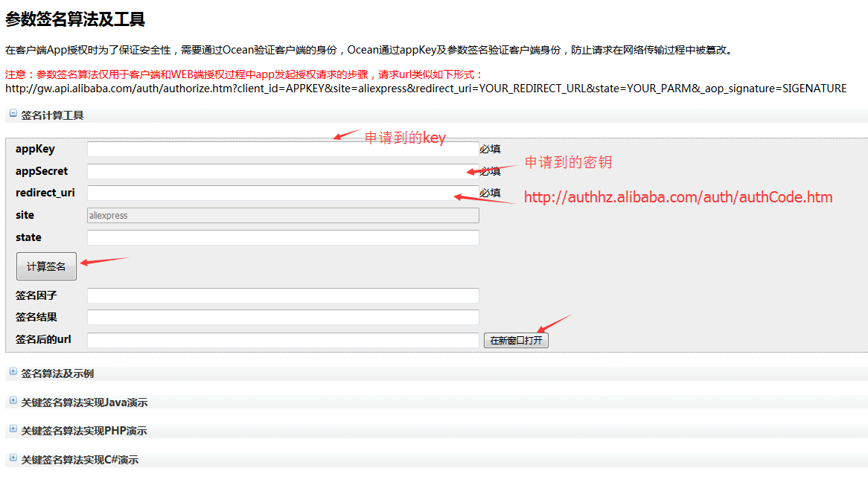Screen dimensions: 868x494
Task: Expand the 签名算法及示例 section
Action: pos(13,372)
